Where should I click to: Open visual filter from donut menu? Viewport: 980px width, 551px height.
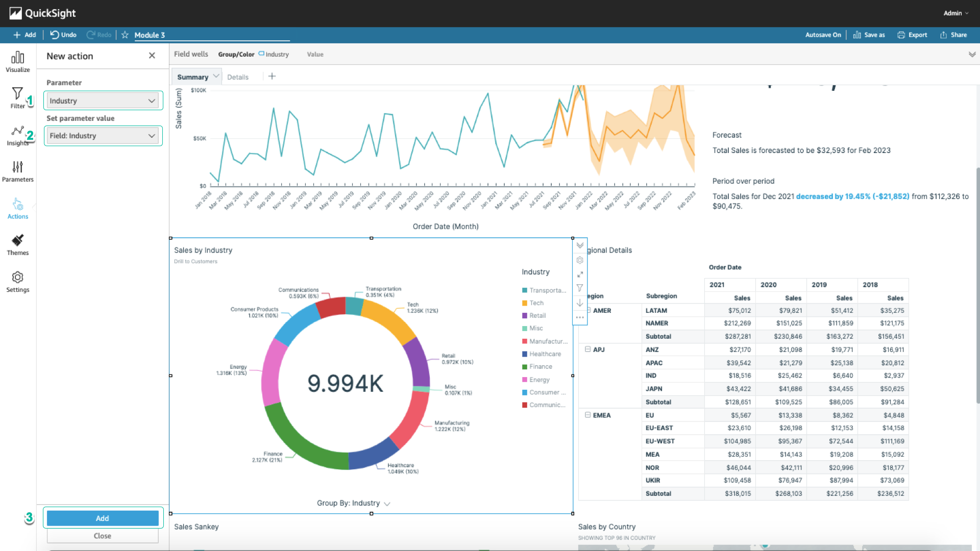[x=580, y=288]
